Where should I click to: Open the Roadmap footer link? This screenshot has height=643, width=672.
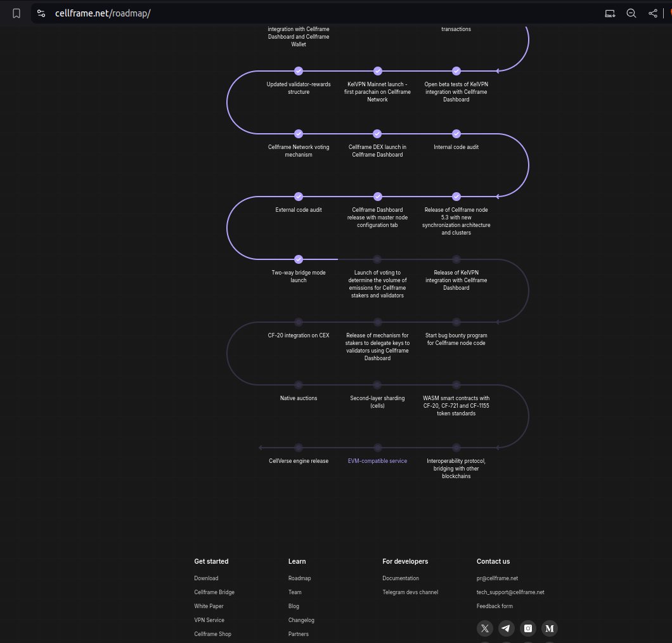point(300,578)
